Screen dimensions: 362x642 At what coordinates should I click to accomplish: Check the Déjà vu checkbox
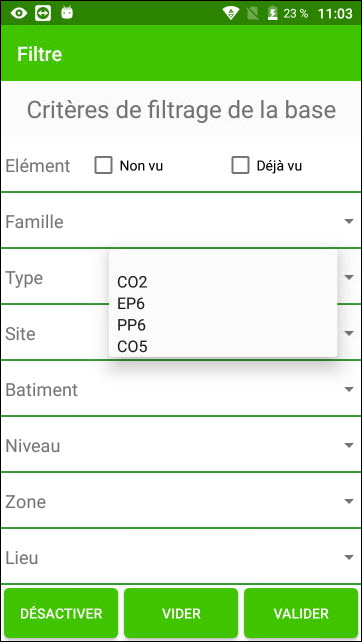pyautogui.click(x=240, y=166)
